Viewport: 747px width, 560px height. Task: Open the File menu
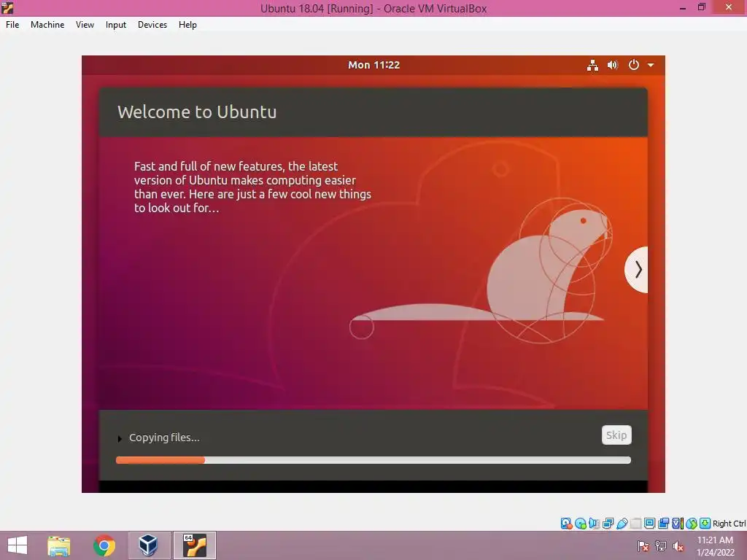[12, 25]
